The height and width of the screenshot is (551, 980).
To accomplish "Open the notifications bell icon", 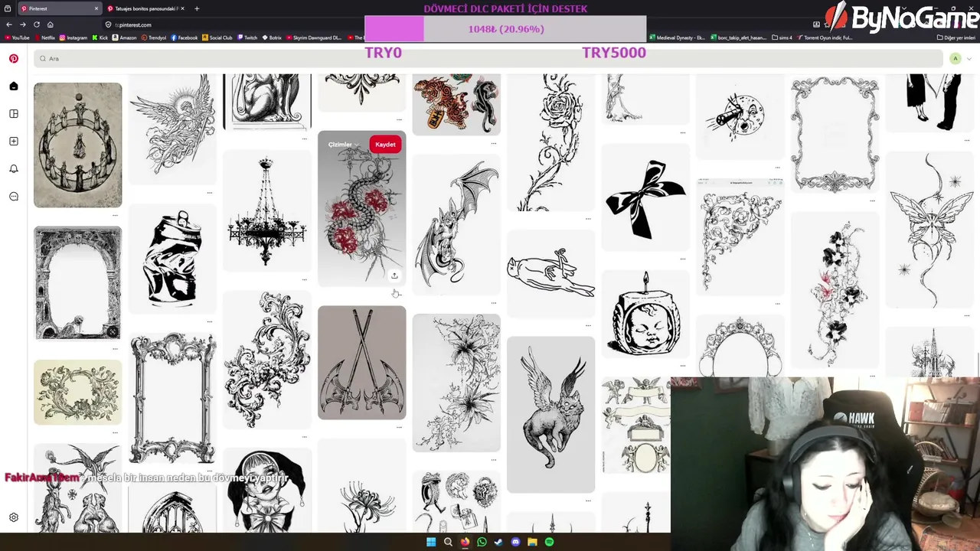I will pyautogui.click(x=14, y=169).
